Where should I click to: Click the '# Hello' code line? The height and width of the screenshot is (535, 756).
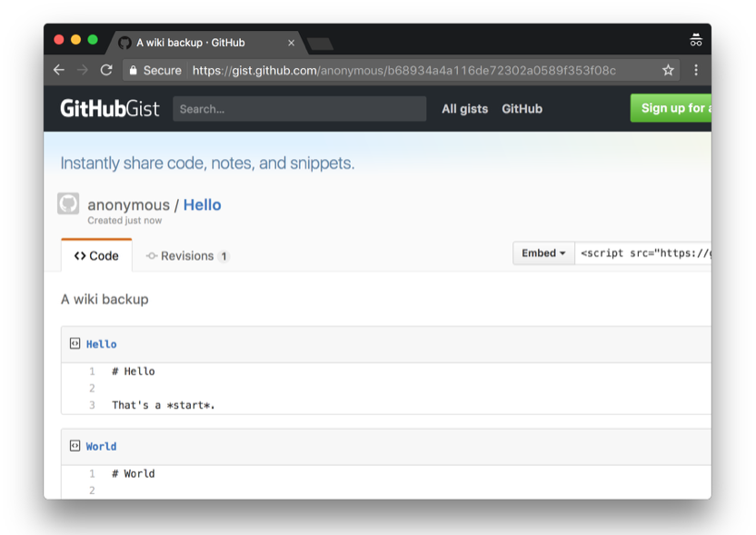(x=134, y=372)
